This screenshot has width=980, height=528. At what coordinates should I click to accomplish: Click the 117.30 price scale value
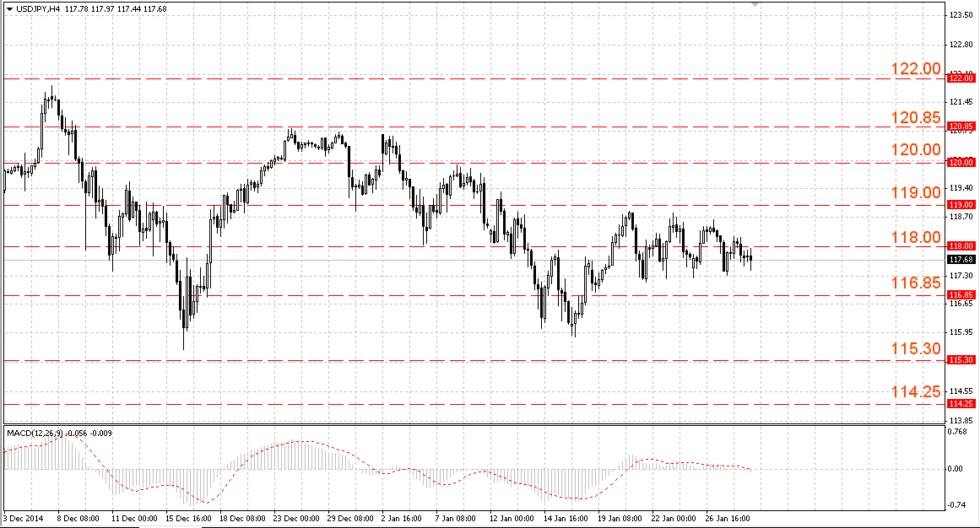click(961, 275)
